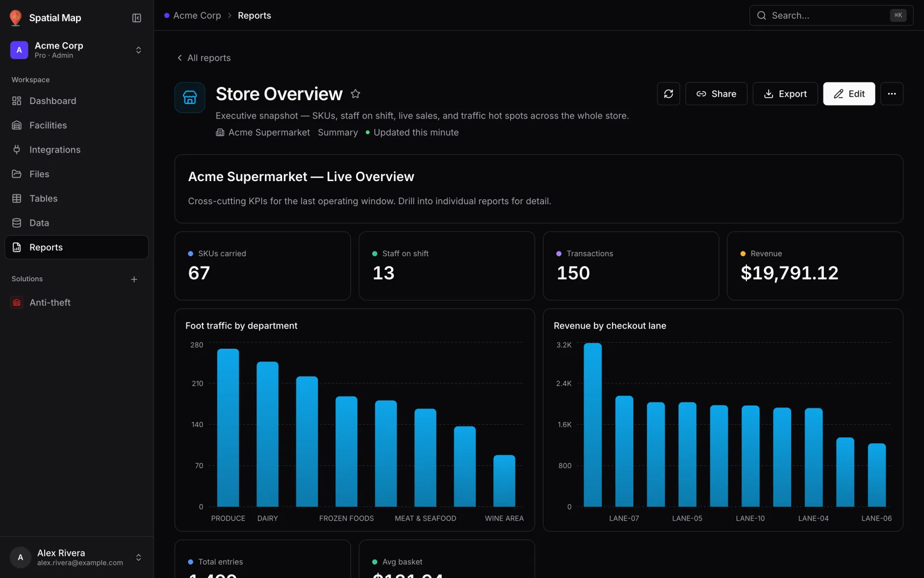Image resolution: width=924 pixels, height=578 pixels.
Task: Click the PRODUCE bar in foot traffic chart
Action: [x=228, y=428]
